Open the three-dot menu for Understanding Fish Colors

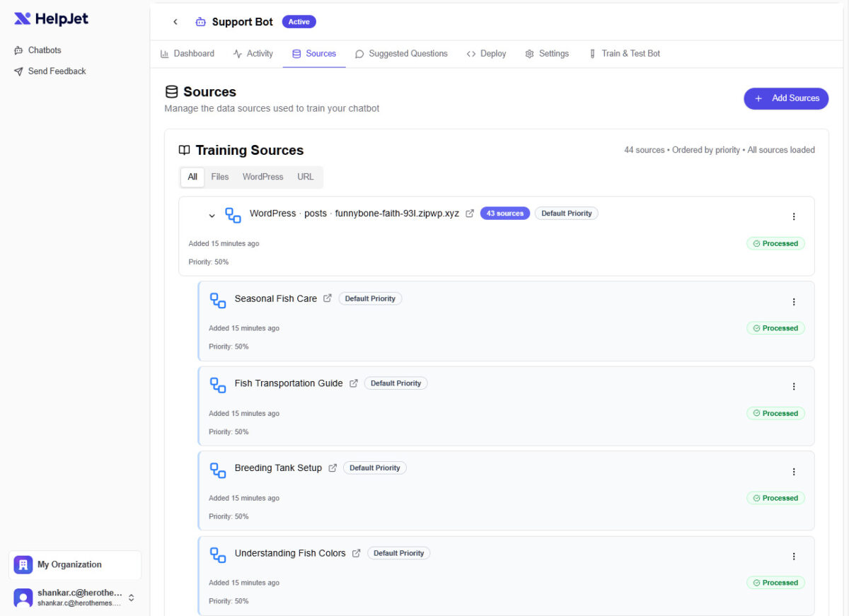pos(794,557)
